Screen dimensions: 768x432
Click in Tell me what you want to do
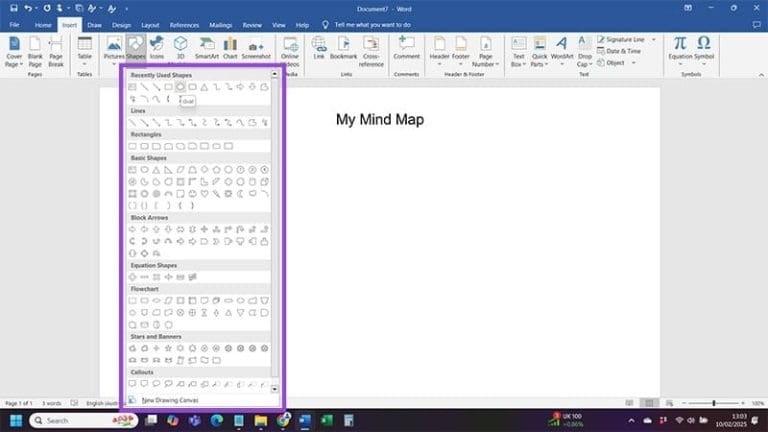coord(372,25)
